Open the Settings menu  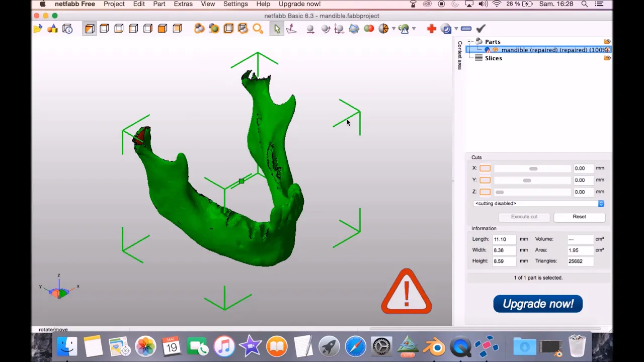click(235, 4)
